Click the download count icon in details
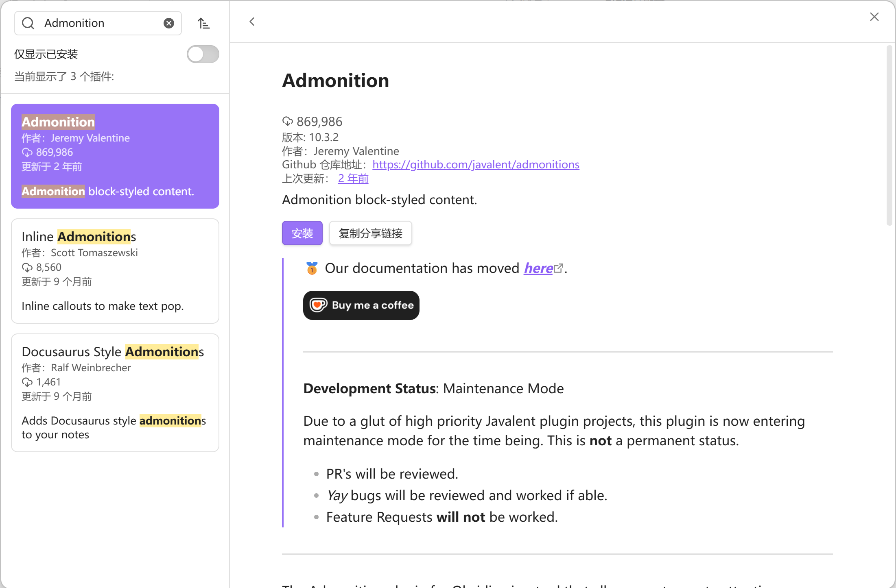Viewport: 896px width, 588px height. 287,121
